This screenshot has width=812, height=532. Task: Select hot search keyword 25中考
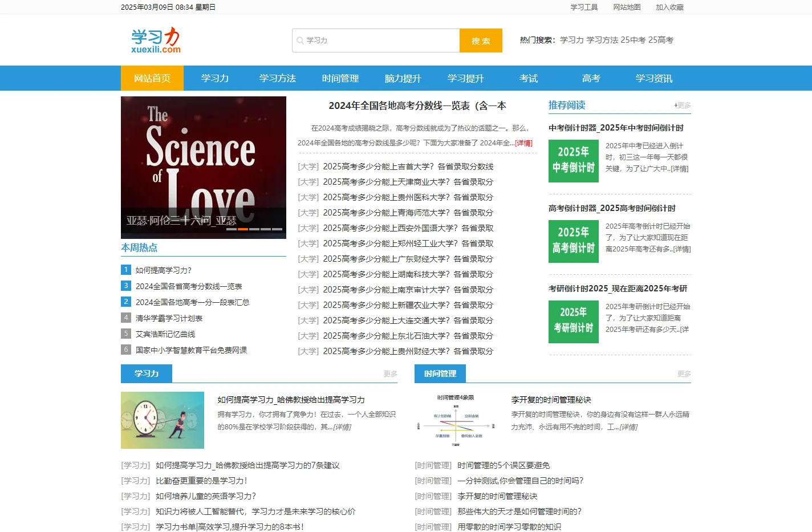coord(633,40)
